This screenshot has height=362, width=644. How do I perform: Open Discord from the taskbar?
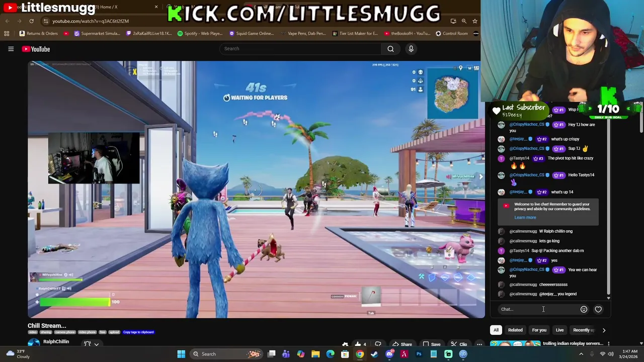[x=389, y=354]
